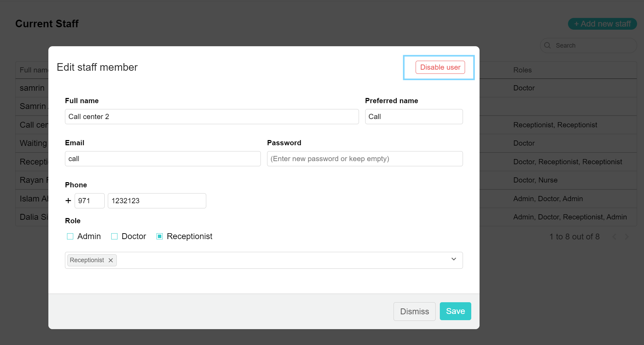Click the Disable user button
The image size is (644, 345).
pos(440,67)
